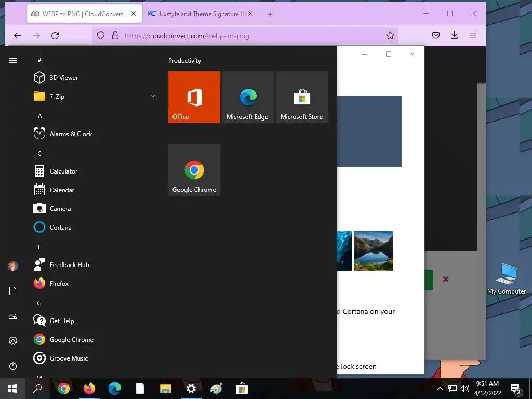
Task: Open Firefox downloads panel
Action: pos(454,35)
